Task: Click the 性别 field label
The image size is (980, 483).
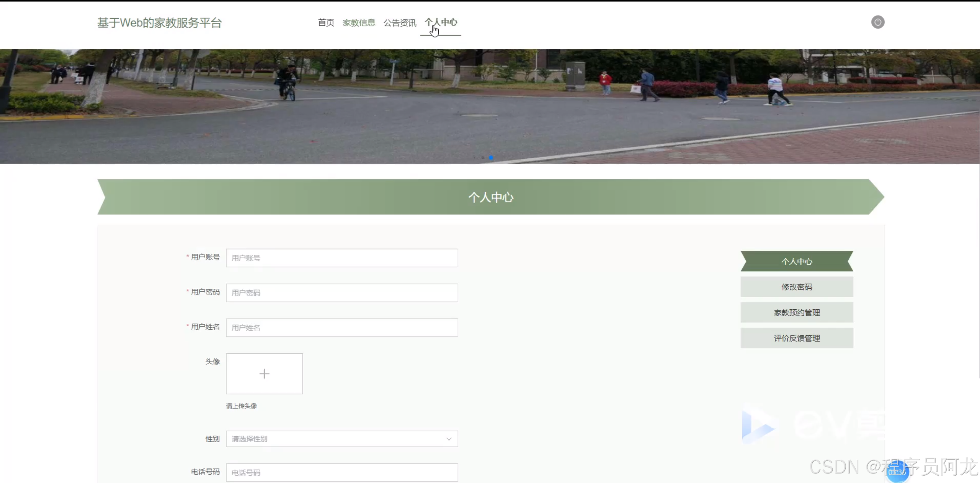Action: (212, 439)
